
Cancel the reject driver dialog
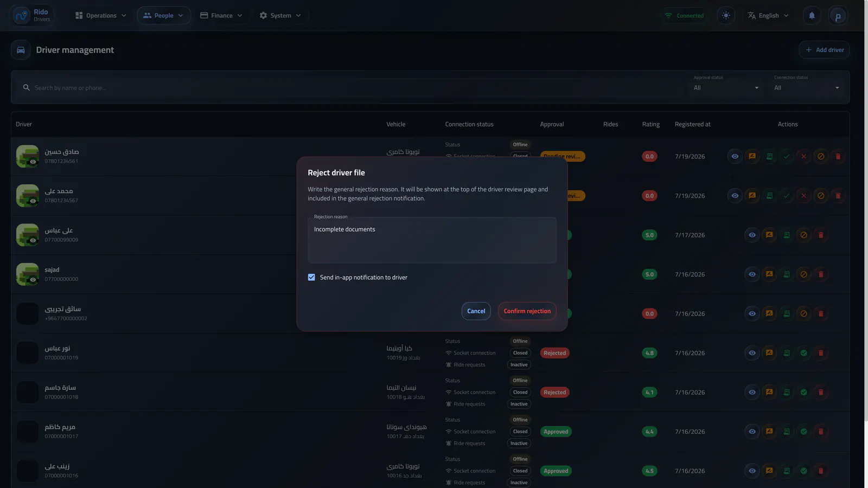pos(476,311)
